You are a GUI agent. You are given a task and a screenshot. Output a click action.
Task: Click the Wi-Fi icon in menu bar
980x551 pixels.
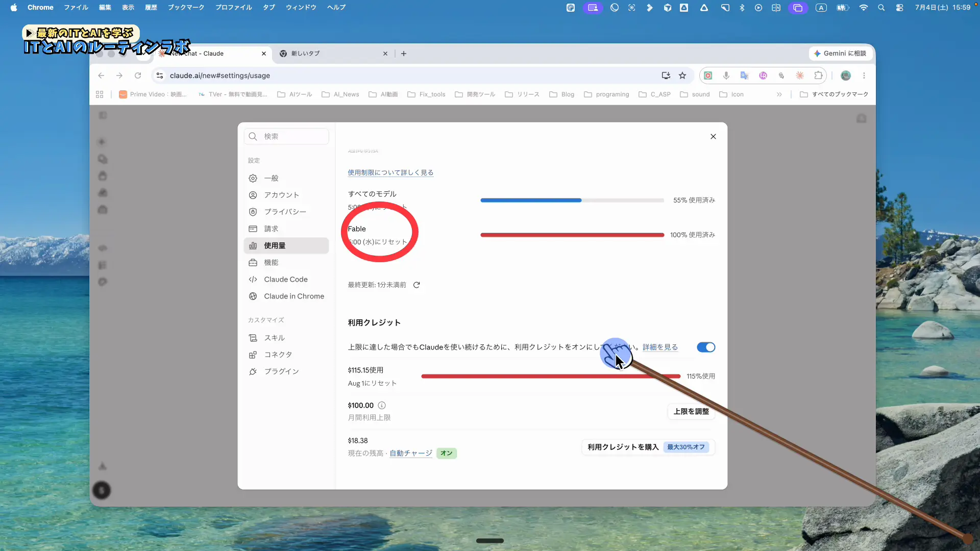pos(863,8)
